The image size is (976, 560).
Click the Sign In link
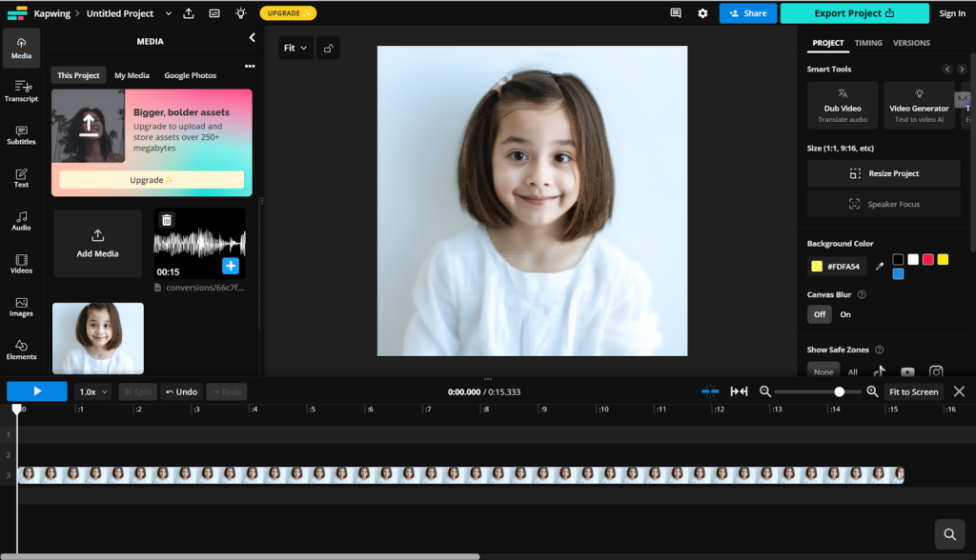[x=952, y=13]
